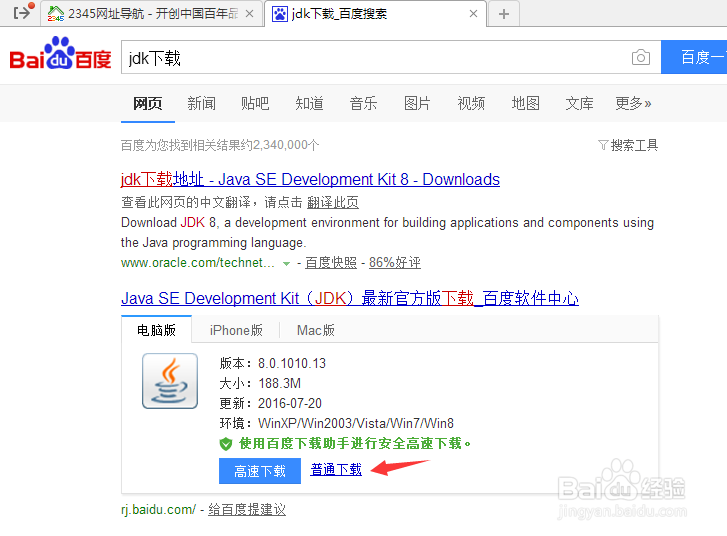Click the rj.baidu.com/ URL text
The width and height of the screenshot is (727, 536).
coord(159,510)
